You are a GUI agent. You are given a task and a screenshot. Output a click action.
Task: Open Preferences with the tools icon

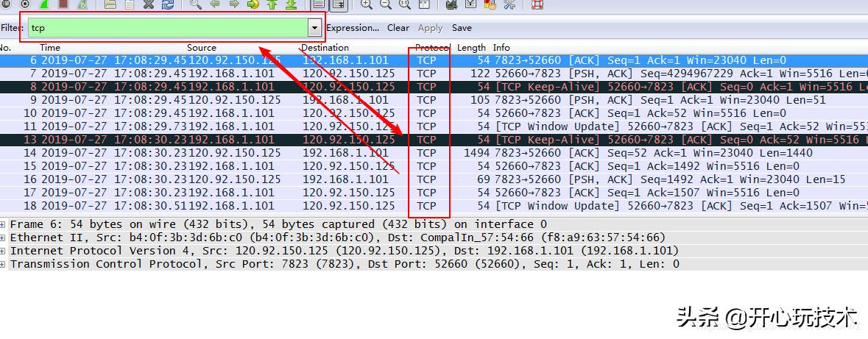pyautogui.click(x=509, y=4)
